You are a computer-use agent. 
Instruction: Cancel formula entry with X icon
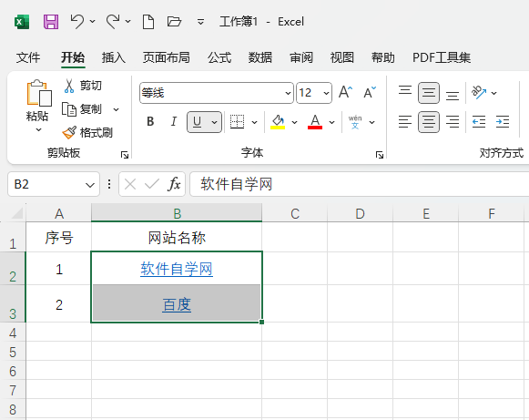click(130, 184)
